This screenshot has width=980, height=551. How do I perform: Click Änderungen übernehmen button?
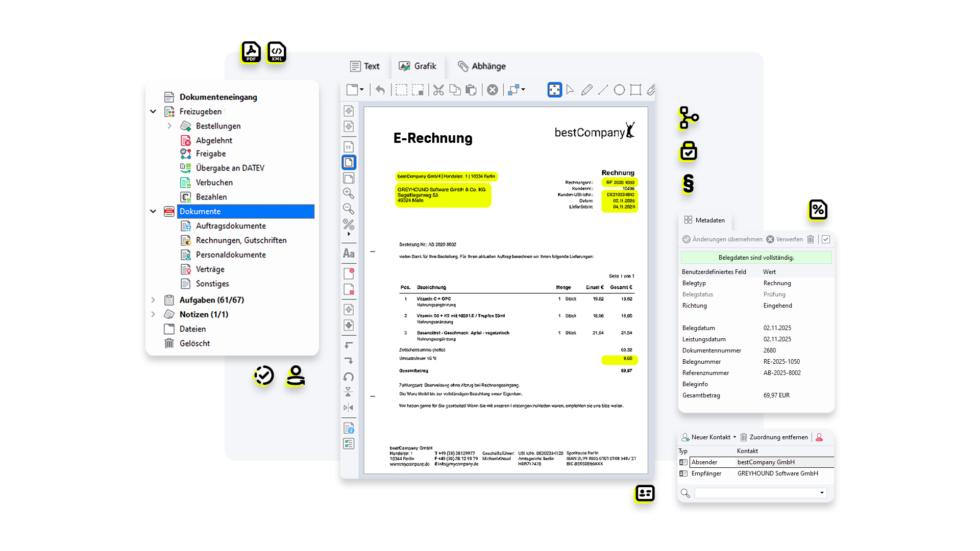[x=722, y=239]
